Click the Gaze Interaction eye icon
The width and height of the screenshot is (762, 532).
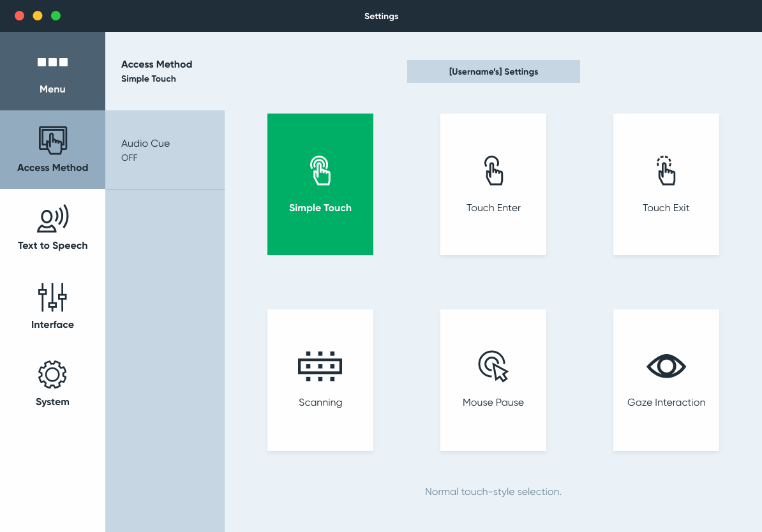(x=666, y=366)
